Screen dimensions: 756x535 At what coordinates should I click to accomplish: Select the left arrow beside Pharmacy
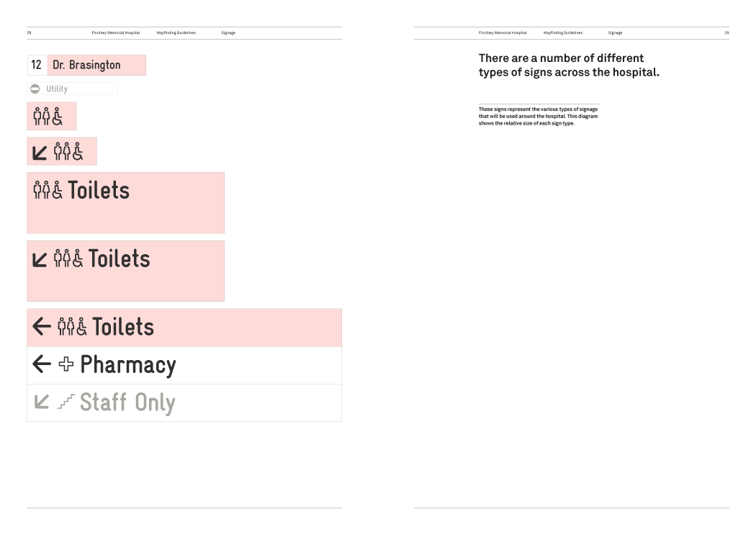point(42,365)
